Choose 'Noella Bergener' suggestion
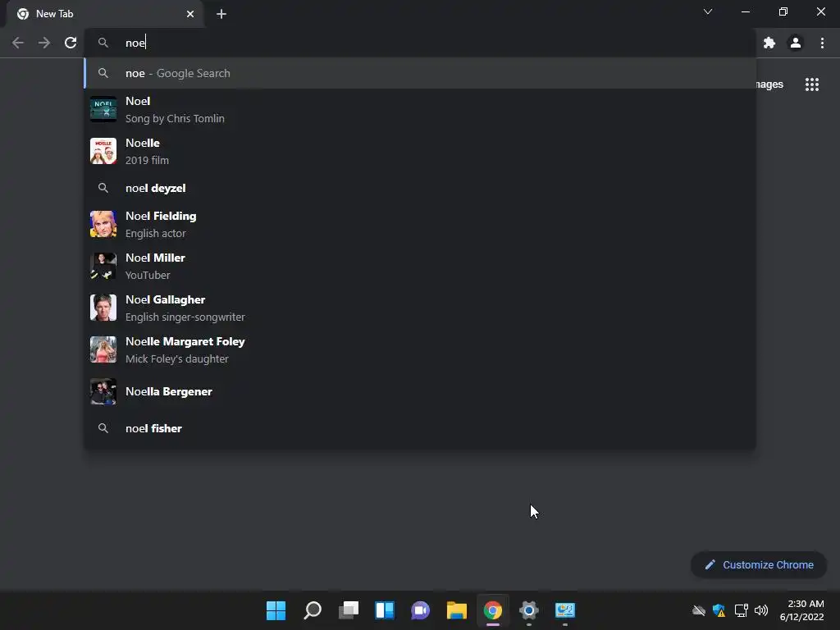The image size is (840, 630). coord(421,391)
